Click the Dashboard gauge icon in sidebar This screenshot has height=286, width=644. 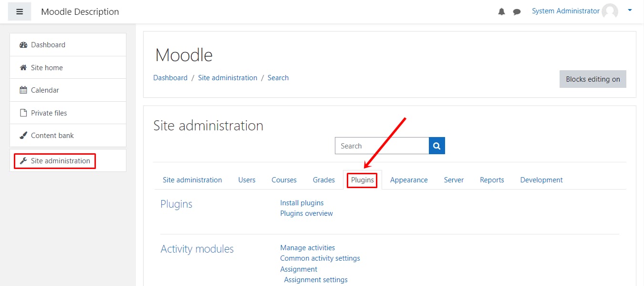[23, 45]
